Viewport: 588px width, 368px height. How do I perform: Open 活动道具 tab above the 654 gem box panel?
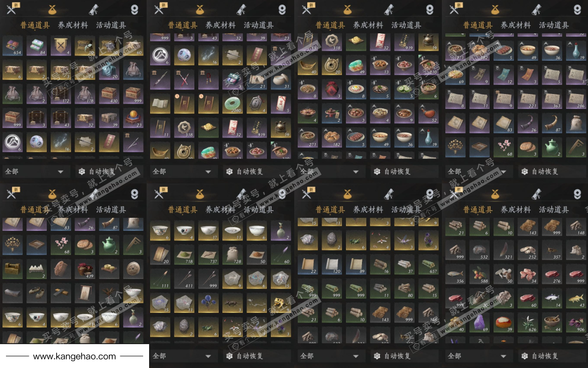111,25
